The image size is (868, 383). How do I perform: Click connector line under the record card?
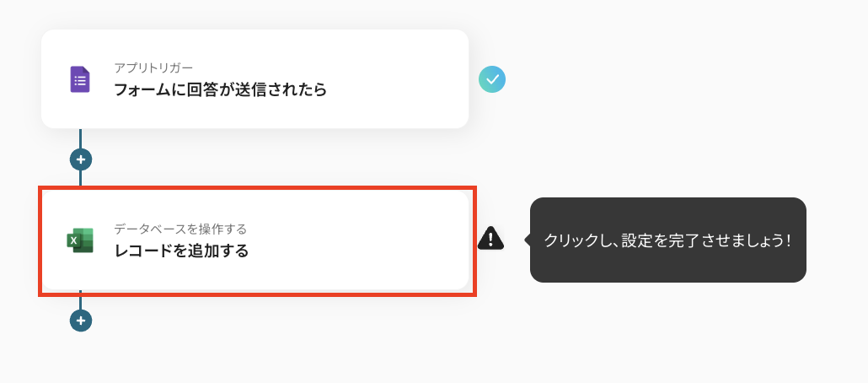[x=81, y=302]
